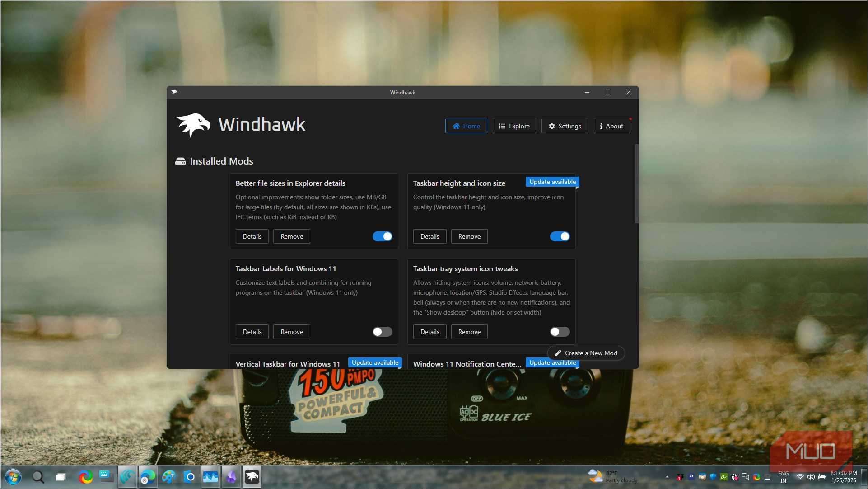Enable Taskbar tray system icon tweaks mod
Image resolution: width=868 pixels, height=489 pixels.
pos(560,332)
